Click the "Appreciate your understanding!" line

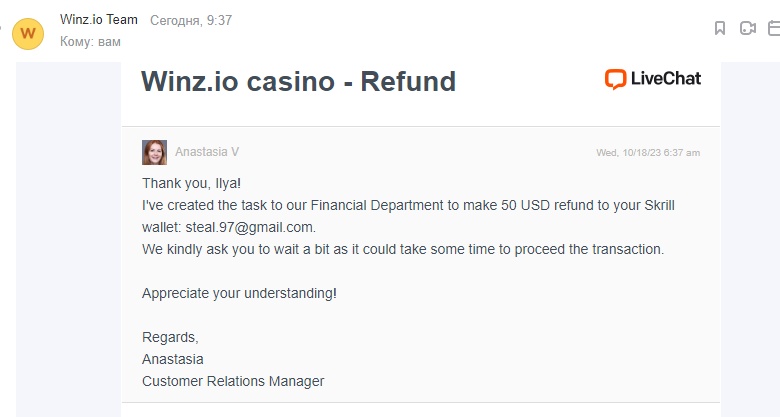239,293
